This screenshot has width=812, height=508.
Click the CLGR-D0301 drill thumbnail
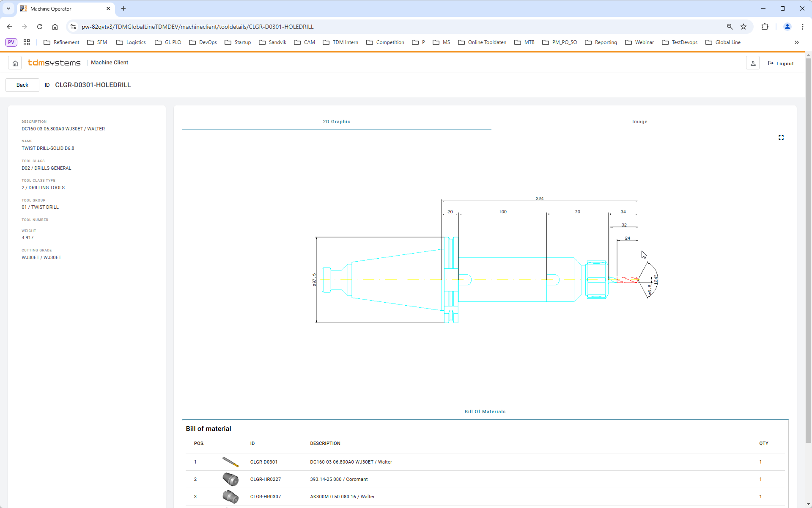tap(230, 462)
